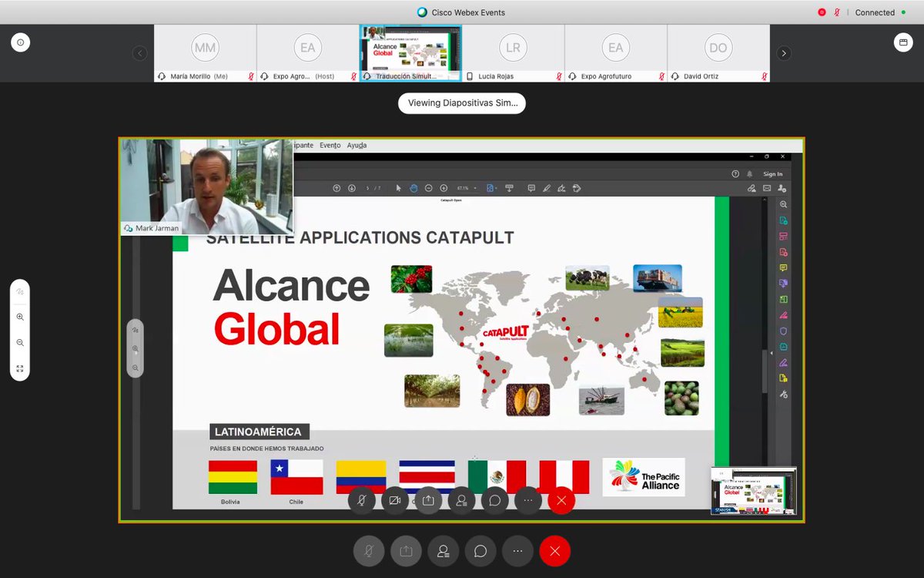Image resolution: width=924 pixels, height=578 pixels.
Task: Open More options in bottom control bar
Action: [x=517, y=551]
